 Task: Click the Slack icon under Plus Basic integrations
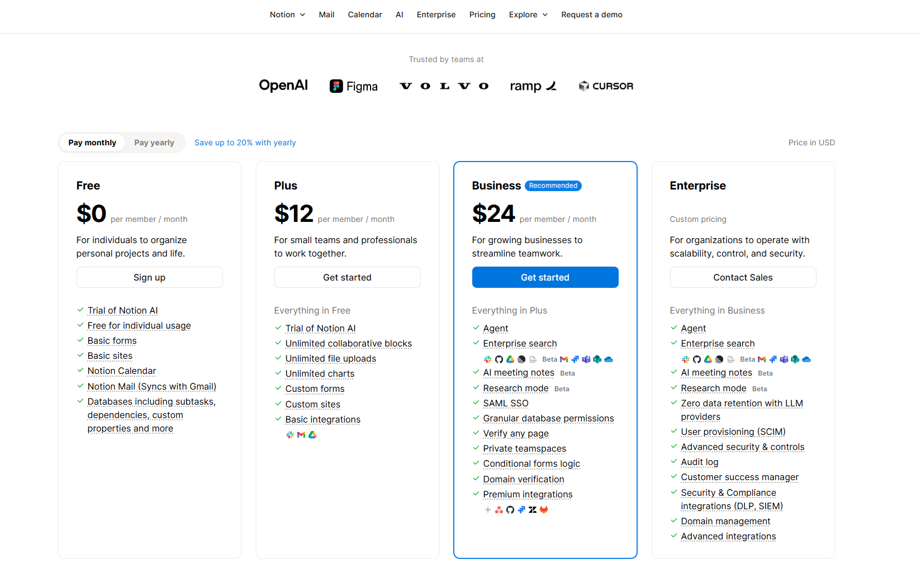290,435
